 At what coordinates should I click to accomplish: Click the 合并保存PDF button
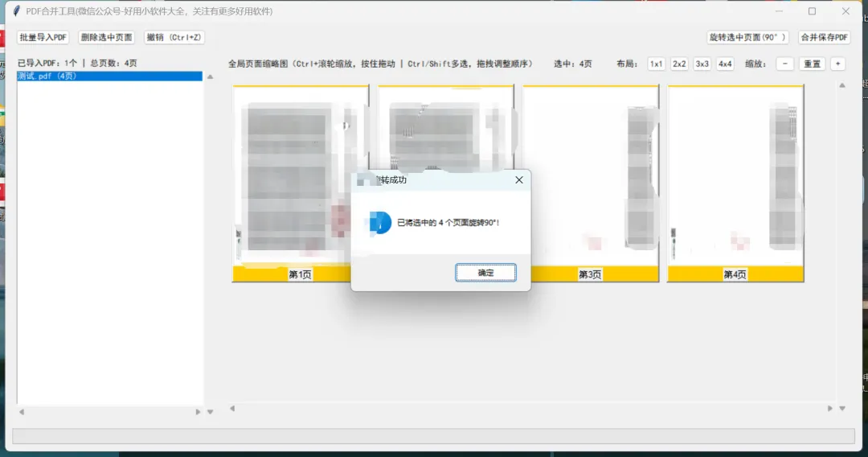(825, 37)
